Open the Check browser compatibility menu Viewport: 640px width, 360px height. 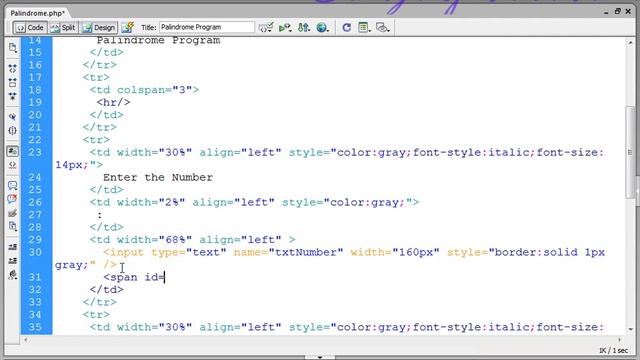(x=285, y=27)
